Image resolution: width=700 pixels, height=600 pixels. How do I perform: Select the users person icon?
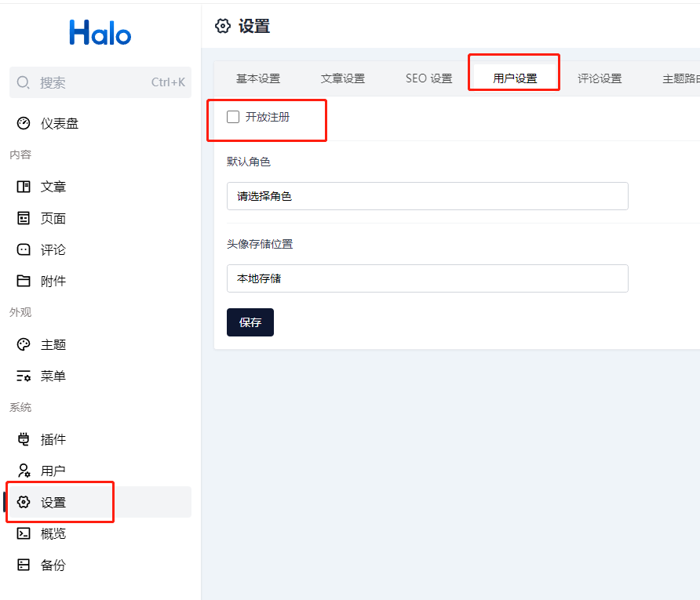pos(24,471)
